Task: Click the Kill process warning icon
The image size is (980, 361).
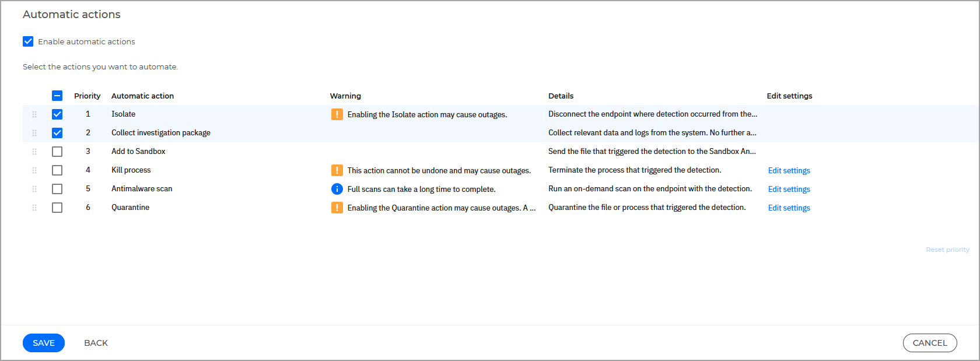Action: coord(337,170)
